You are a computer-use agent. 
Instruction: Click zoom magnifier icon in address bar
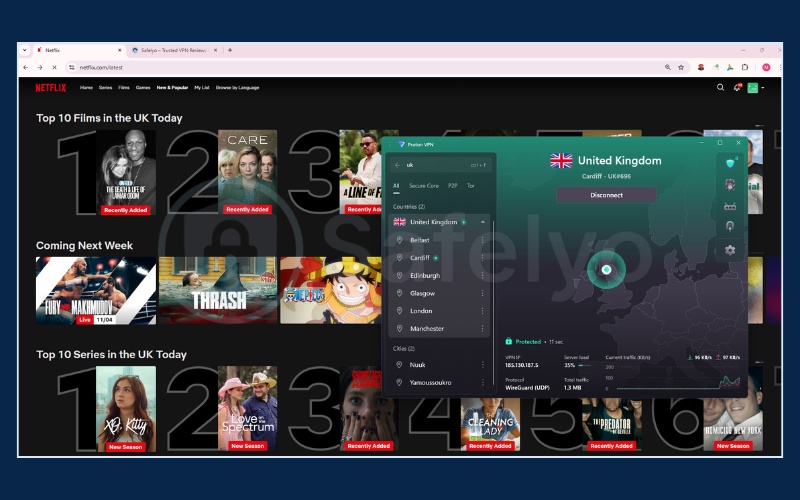tap(667, 67)
